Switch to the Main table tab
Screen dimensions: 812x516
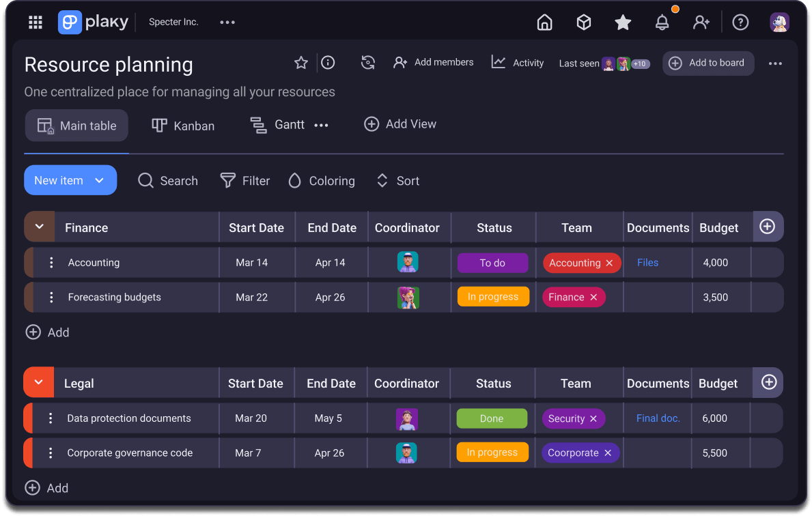pyautogui.click(x=76, y=125)
